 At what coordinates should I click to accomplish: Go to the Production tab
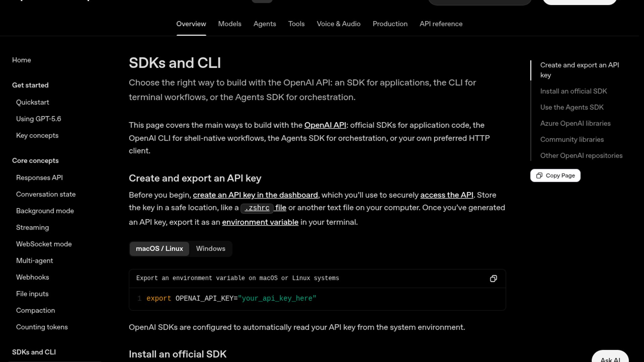[390, 24]
